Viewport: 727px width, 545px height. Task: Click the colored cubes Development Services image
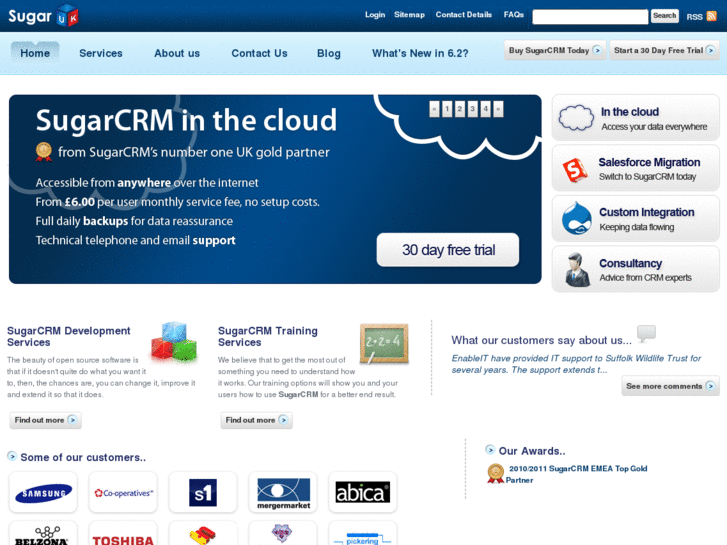click(174, 342)
